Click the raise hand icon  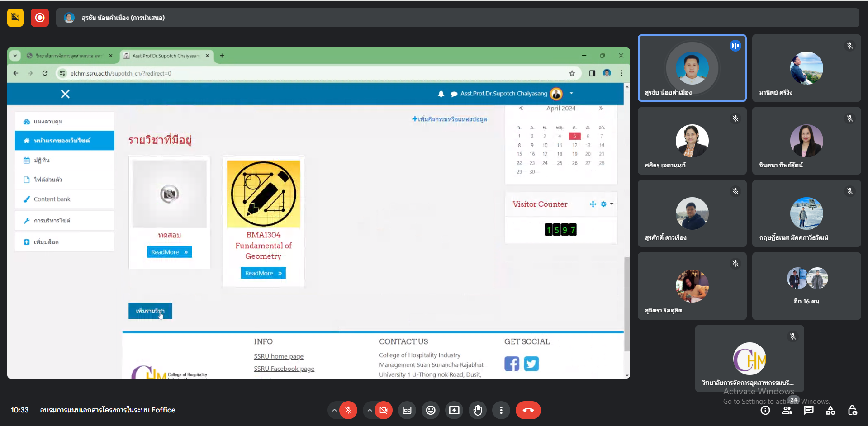tap(477, 410)
